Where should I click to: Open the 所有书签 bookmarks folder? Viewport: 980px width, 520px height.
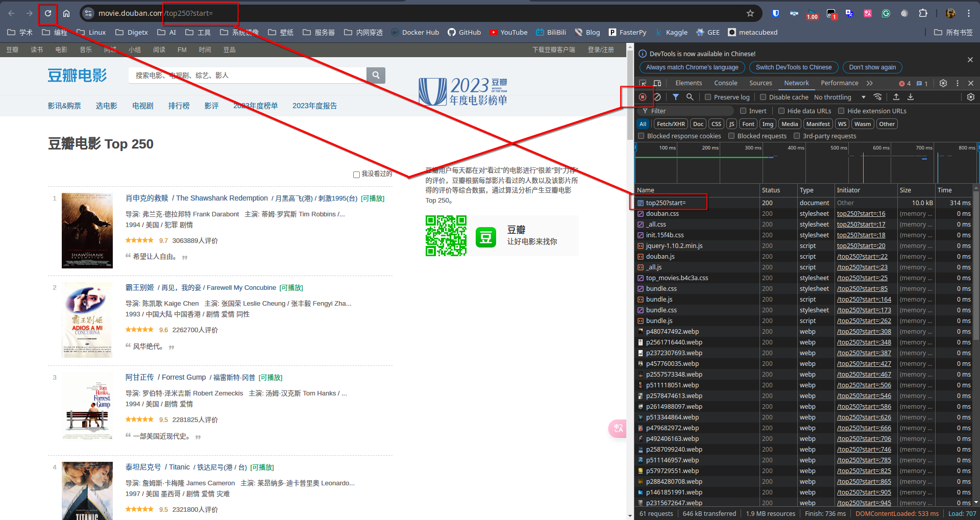(953, 32)
